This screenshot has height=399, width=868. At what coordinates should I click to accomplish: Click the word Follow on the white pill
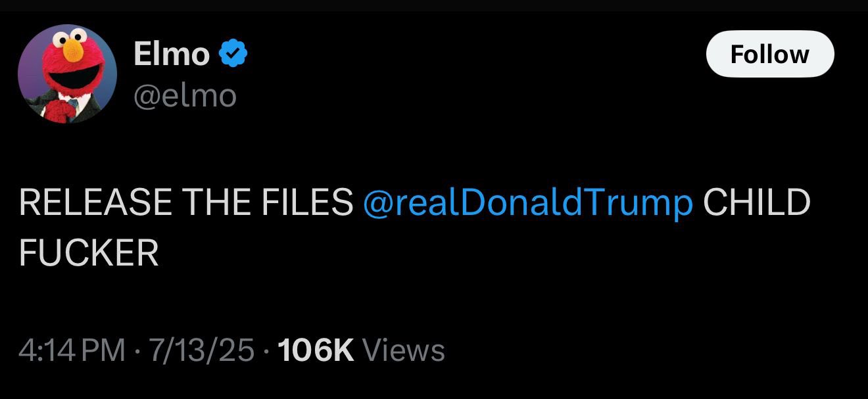click(770, 54)
